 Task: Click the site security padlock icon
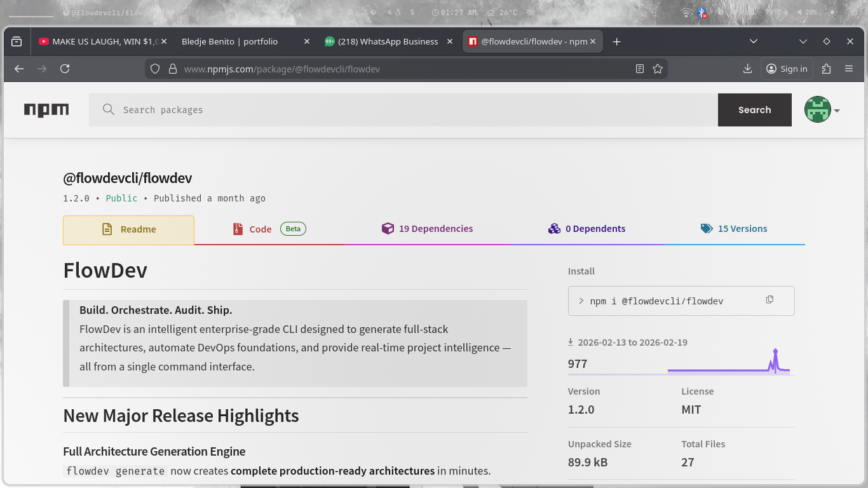point(172,69)
